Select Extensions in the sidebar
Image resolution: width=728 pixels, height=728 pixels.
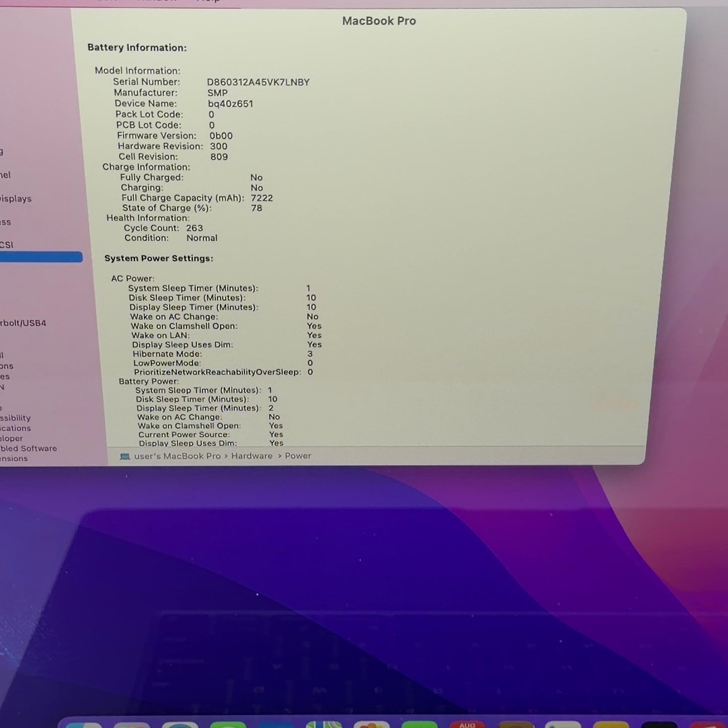point(14,458)
